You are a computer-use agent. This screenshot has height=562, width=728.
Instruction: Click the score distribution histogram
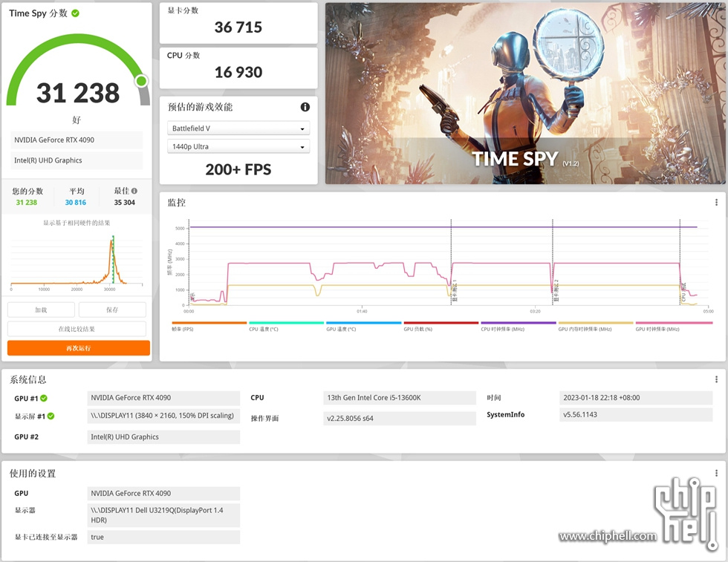coord(77,261)
